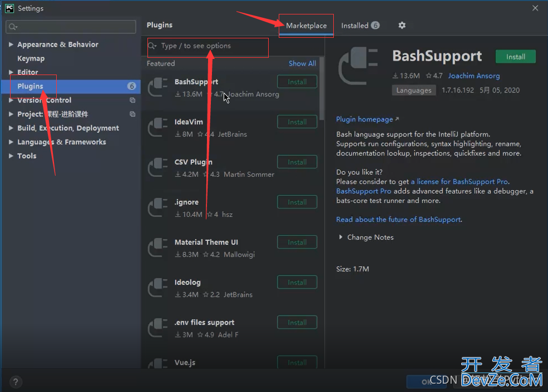Select the Ideolog plugin name
Screen dimensions: 548x392
pyautogui.click(x=187, y=282)
